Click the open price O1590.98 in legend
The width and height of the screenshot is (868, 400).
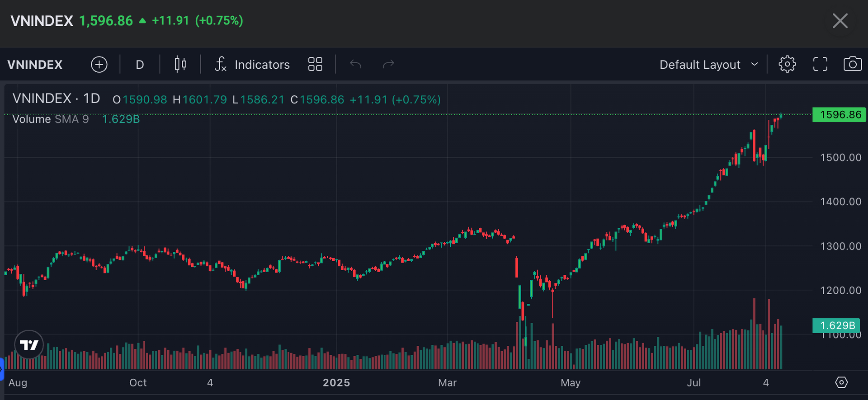[x=140, y=100]
